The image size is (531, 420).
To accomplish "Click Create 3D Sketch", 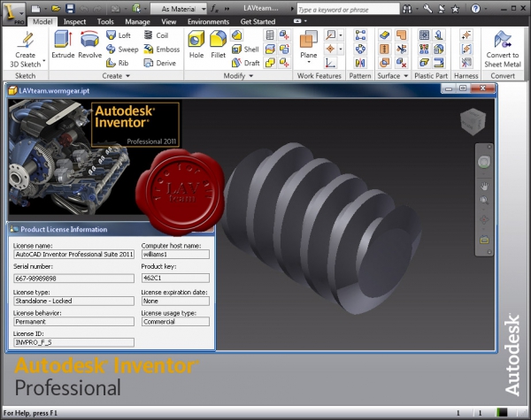I will (26, 49).
